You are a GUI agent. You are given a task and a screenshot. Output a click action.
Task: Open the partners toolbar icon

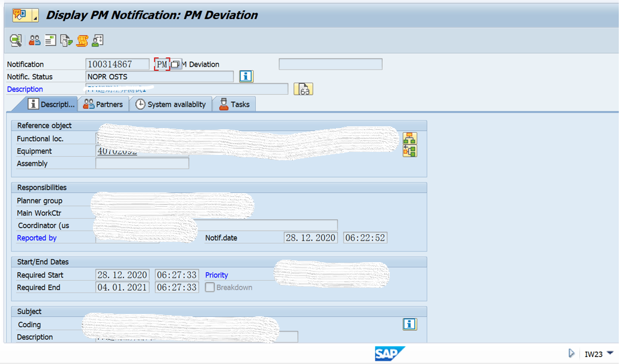[x=35, y=41]
